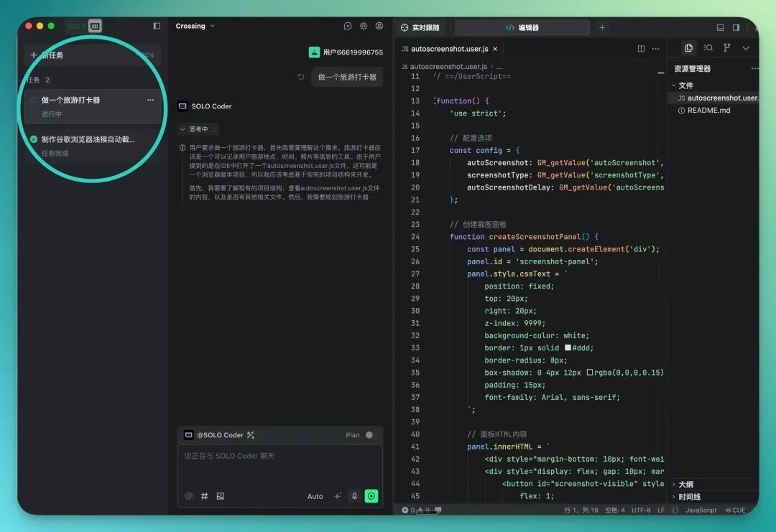Viewport: 776px width, 532px height.
Task: Open the tools icon next to @SOLO Coder
Action: click(251, 435)
